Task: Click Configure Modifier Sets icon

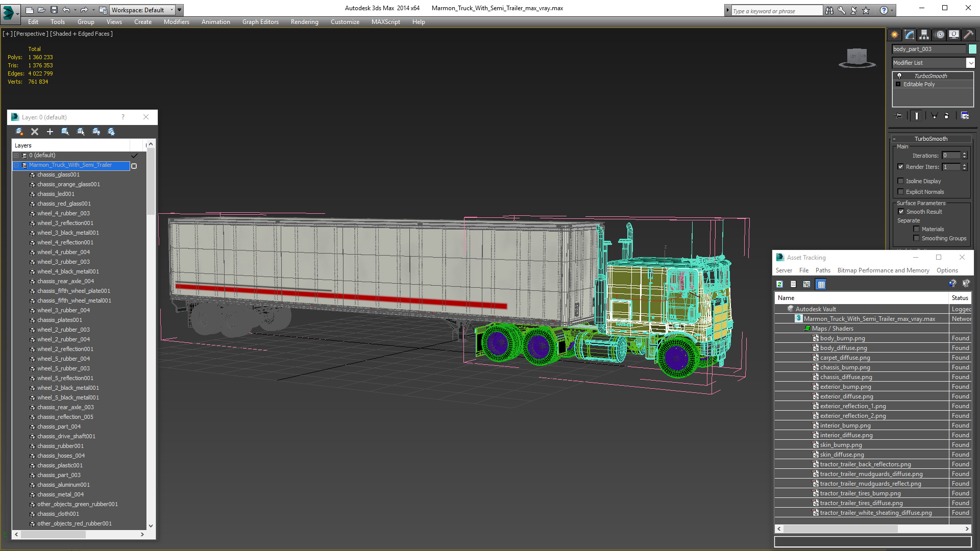Action: (x=965, y=116)
